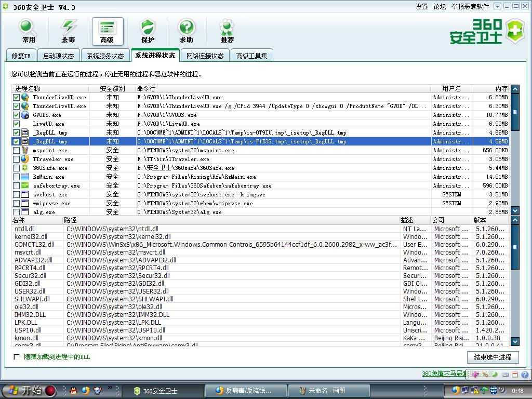
Task: Open the 举报恶意软件 link
Action: tap(470, 7)
